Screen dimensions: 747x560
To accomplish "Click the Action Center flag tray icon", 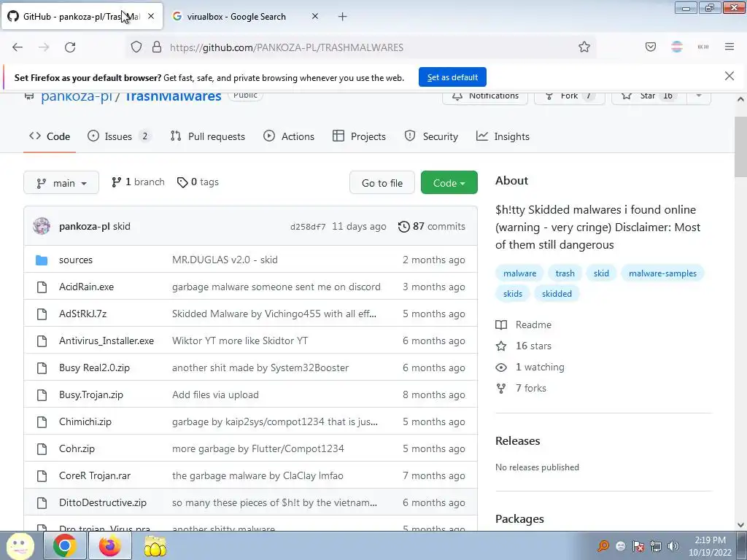I will [x=638, y=546].
